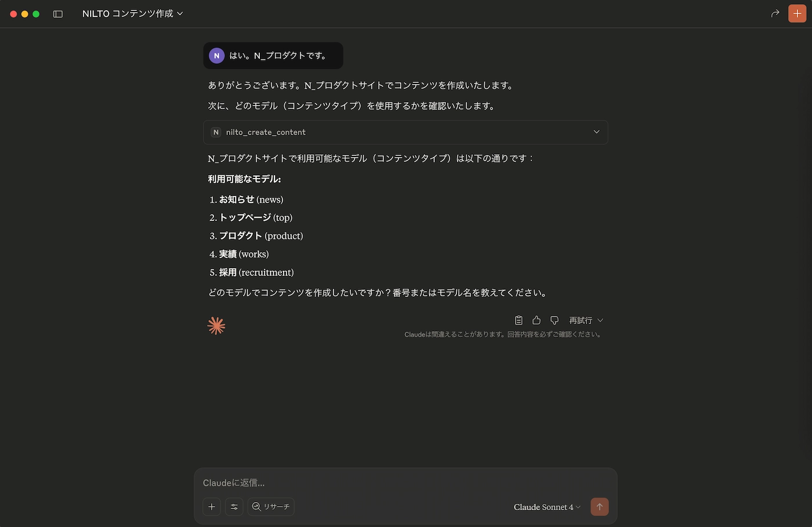Open the Claude Sonnet 4 model selector
Image resolution: width=812 pixels, height=527 pixels.
point(547,507)
